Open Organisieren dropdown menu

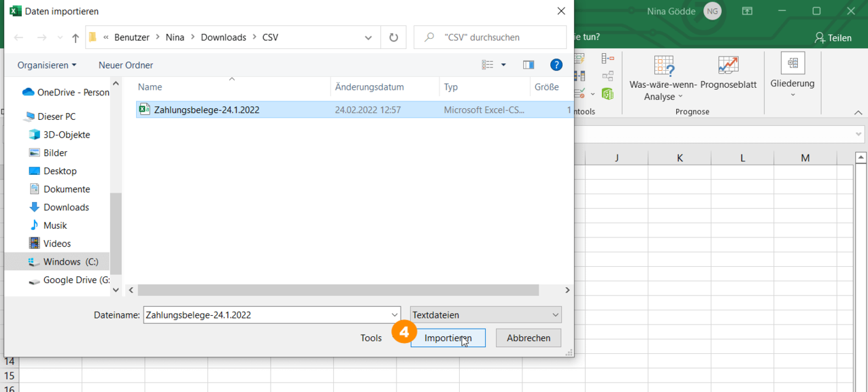point(47,65)
